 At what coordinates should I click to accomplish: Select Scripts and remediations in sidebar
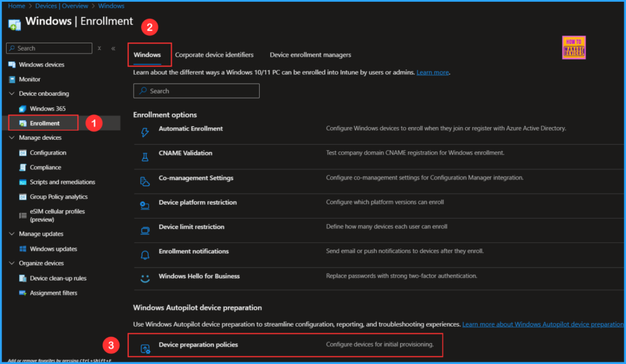coord(62,182)
